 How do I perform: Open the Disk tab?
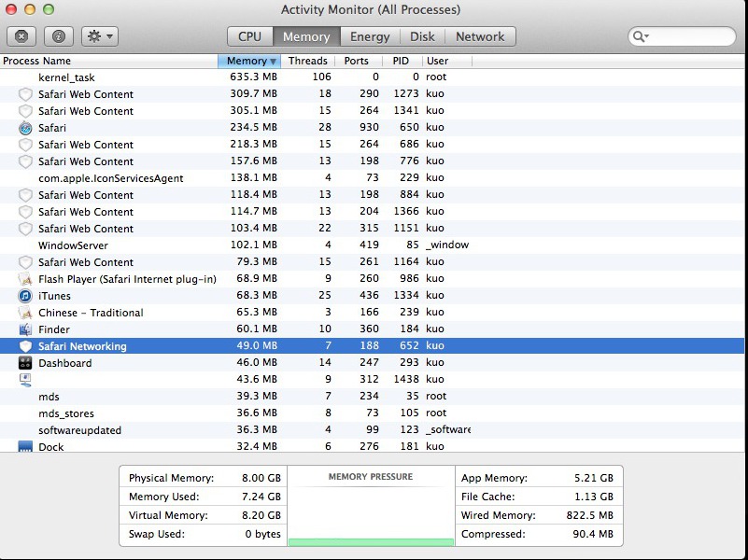[x=422, y=36]
